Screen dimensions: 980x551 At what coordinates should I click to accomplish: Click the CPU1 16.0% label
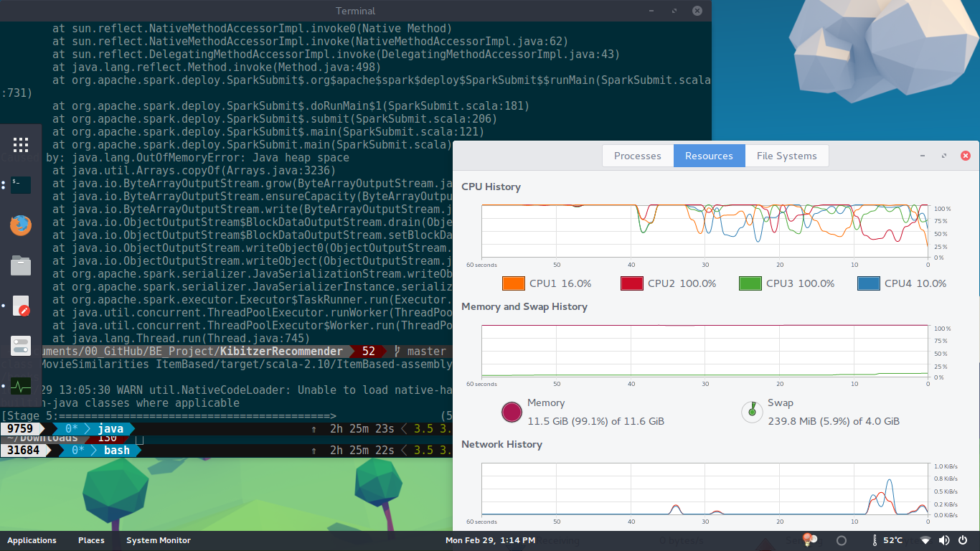[x=560, y=283]
